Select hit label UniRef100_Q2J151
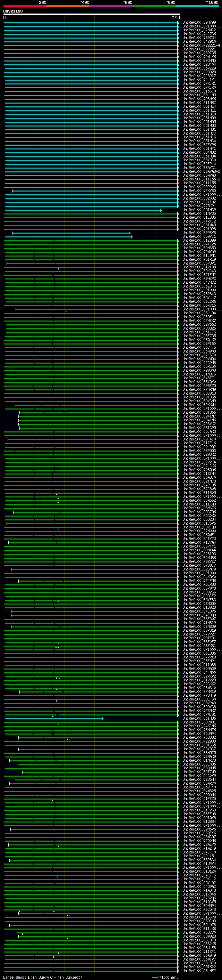The width and height of the screenshot is (222, 980). pyautogui.click(x=199, y=856)
